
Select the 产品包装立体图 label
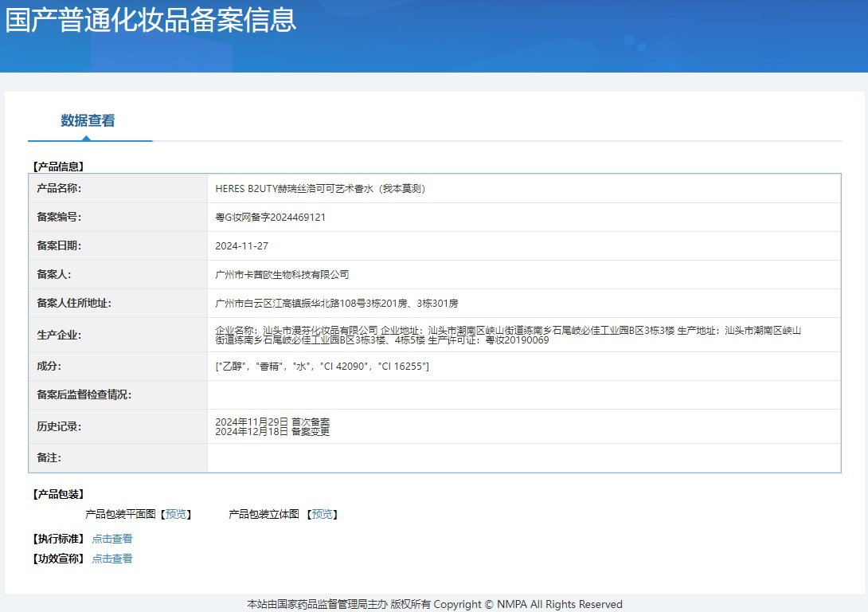pos(264,514)
